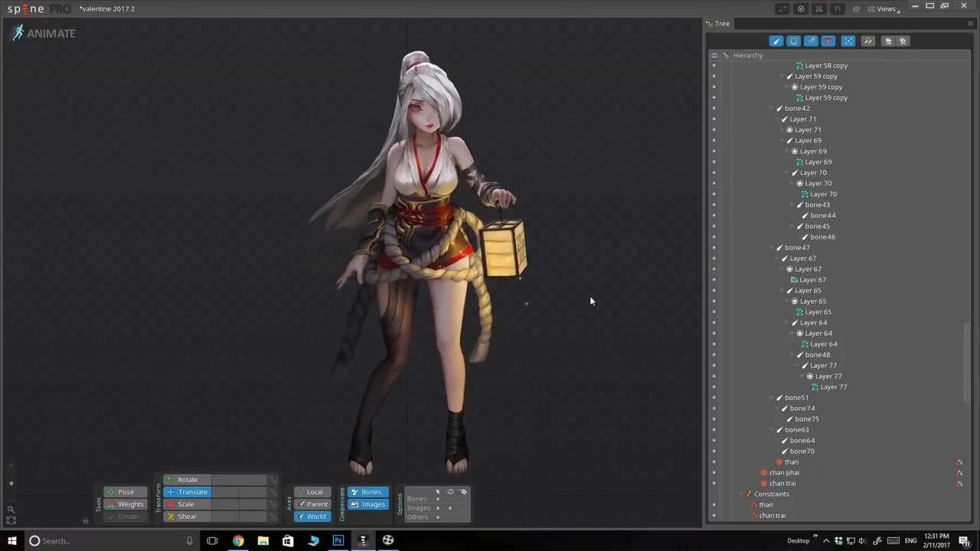This screenshot has height=551, width=980.
Task: Collapse the bone47 tree node
Action: (x=772, y=248)
